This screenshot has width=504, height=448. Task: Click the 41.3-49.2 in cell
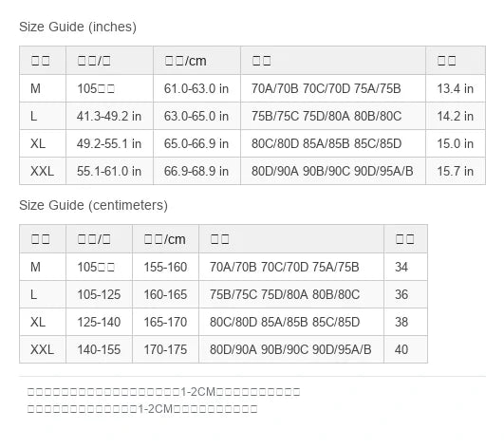point(109,116)
